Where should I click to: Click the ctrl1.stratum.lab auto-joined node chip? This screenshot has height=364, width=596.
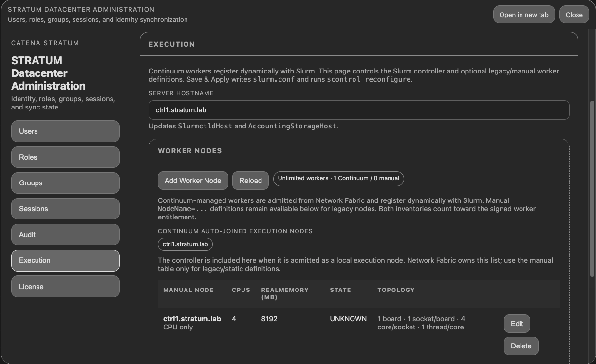click(x=185, y=244)
